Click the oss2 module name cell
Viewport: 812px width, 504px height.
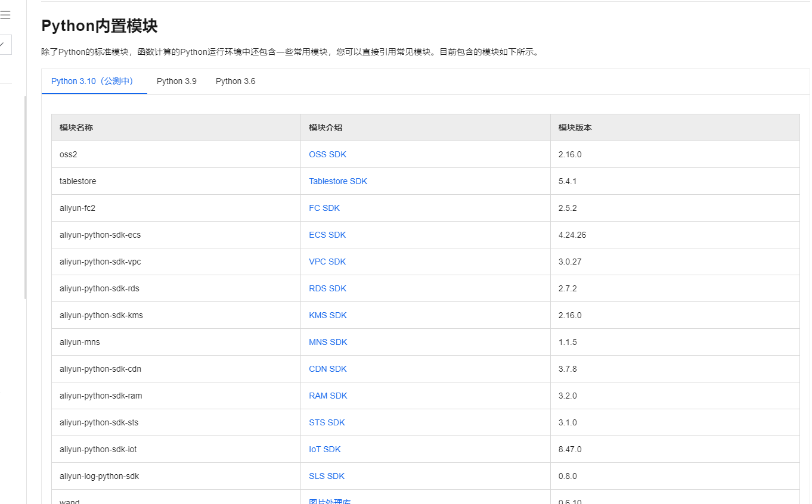tap(176, 154)
